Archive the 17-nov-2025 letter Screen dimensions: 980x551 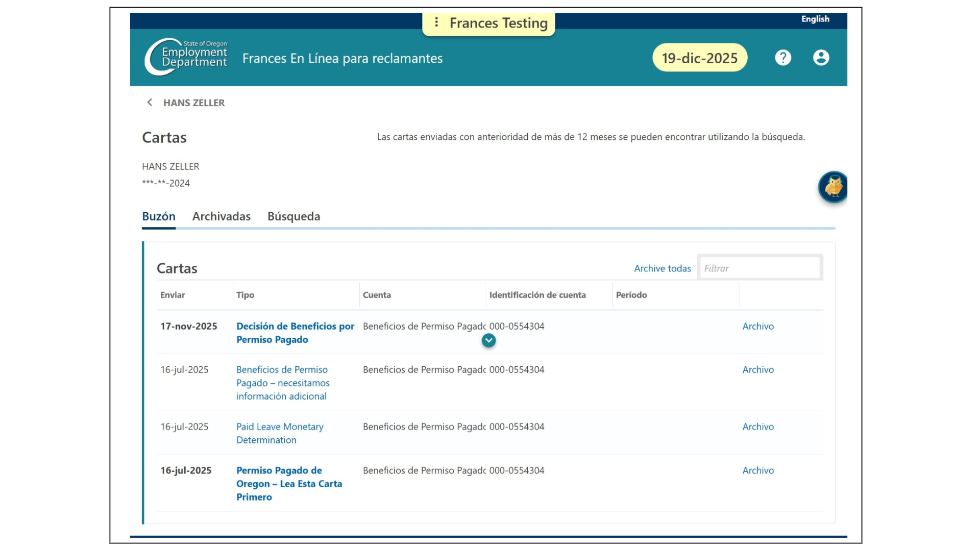[x=758, y=326]
